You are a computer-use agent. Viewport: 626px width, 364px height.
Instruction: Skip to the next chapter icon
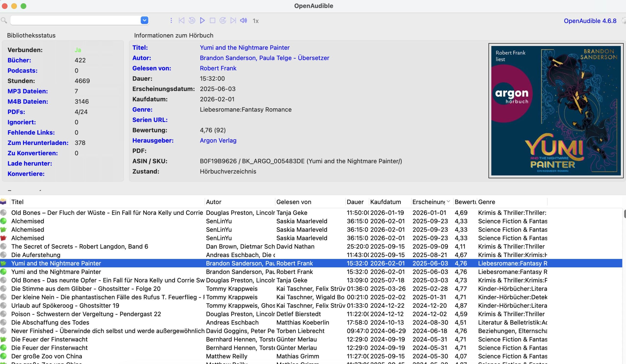click(233, 21)
